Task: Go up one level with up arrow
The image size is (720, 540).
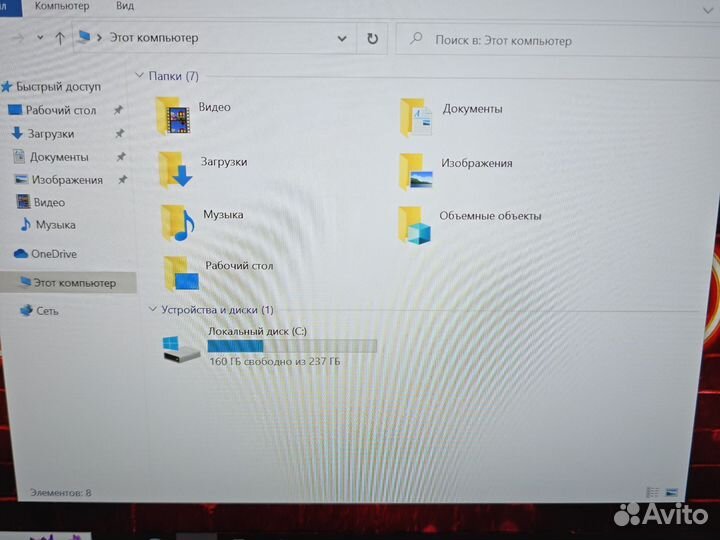Action: tap(60, 38)
